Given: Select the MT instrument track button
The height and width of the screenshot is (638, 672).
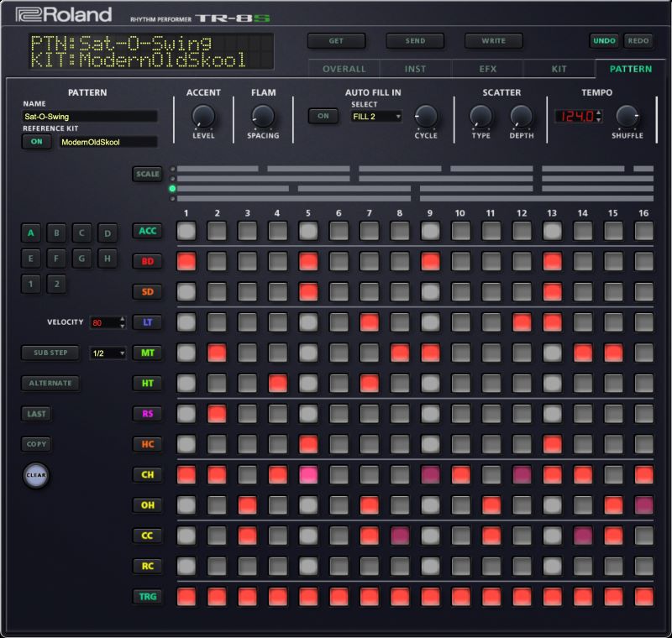Looking at the screenshot, I should (148, 353).
